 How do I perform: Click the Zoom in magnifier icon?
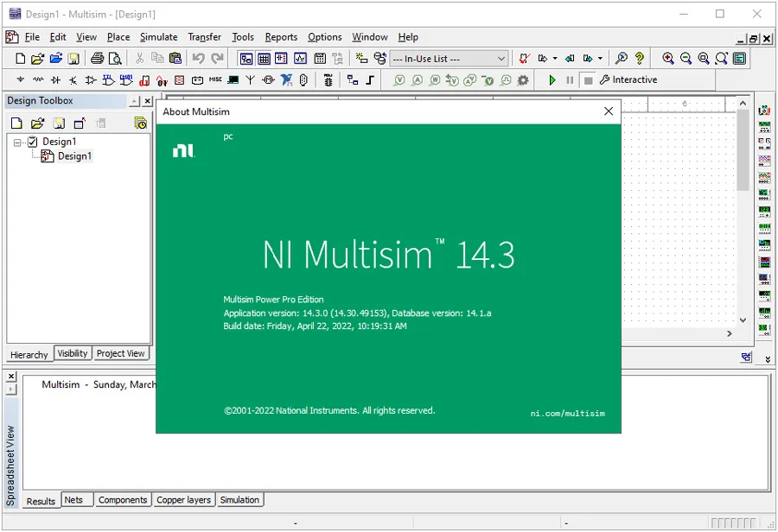(668, 59)
